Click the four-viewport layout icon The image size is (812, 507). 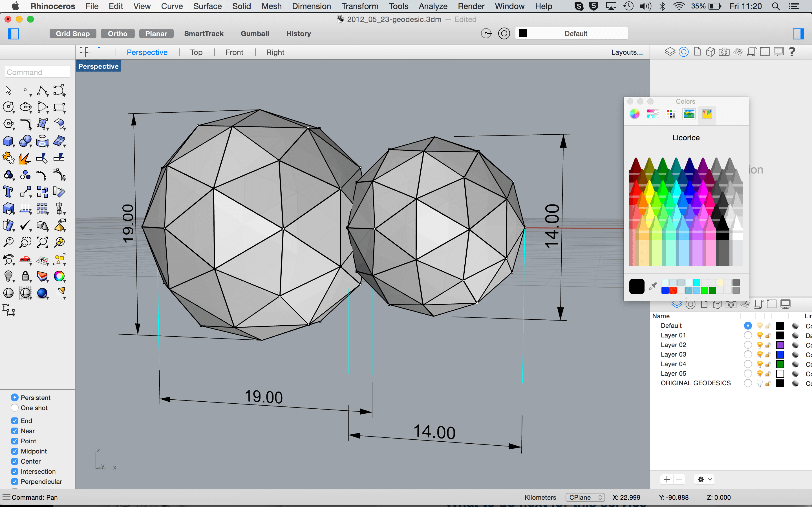point(85,52)
